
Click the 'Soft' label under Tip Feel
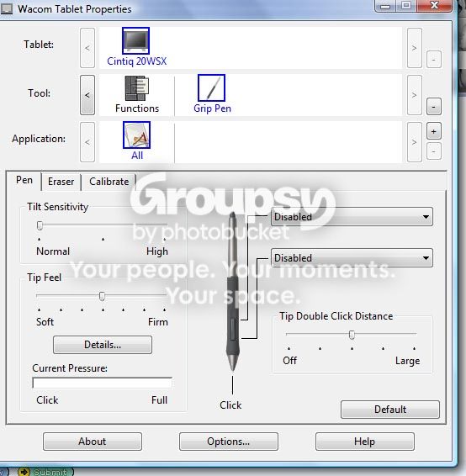pyautogui.click(x=45, y=322)
